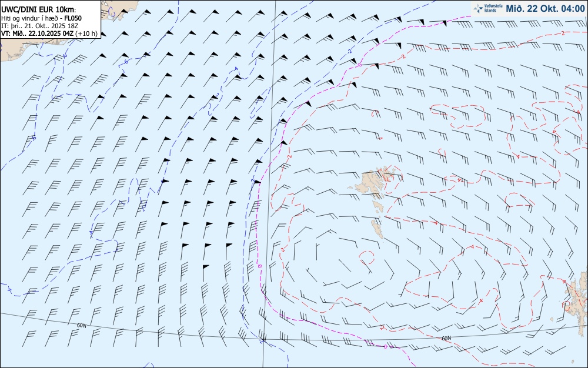Image resolution: width=588 pixels, height=368 pixels.
Task: Select the 'Mið. 22 Okt. 04:00' timestamp
Action: 545,8
